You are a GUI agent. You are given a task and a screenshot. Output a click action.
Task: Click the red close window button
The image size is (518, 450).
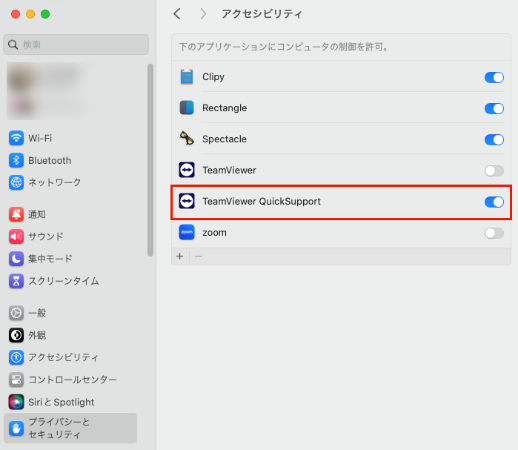15,14
